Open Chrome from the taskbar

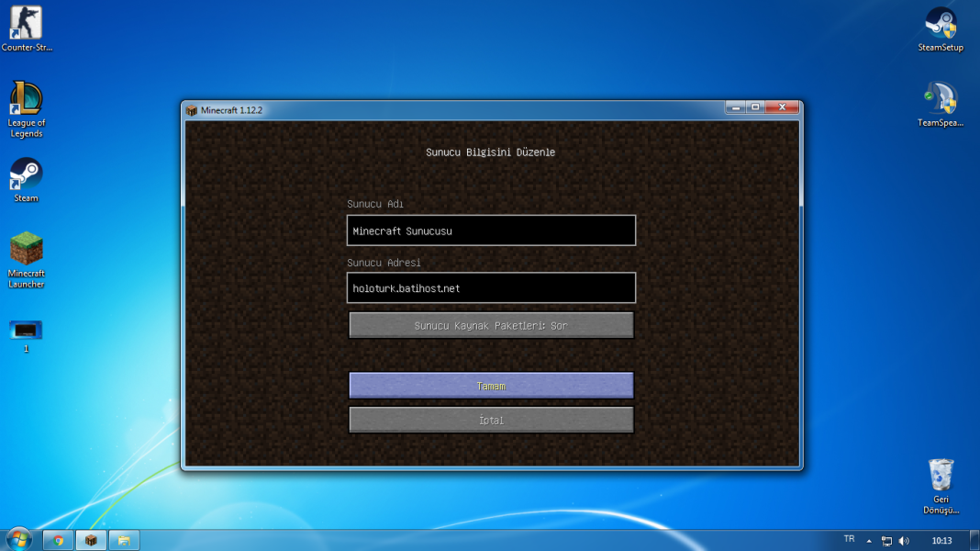point(58,540)
